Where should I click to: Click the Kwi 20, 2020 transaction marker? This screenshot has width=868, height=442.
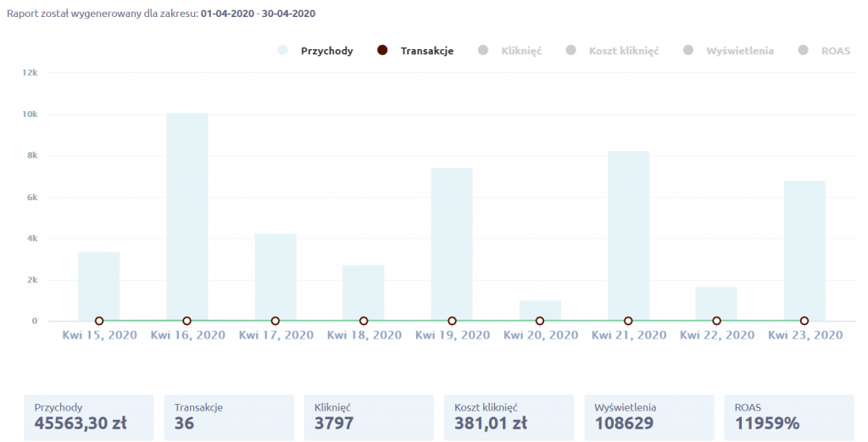coord(540,321)
